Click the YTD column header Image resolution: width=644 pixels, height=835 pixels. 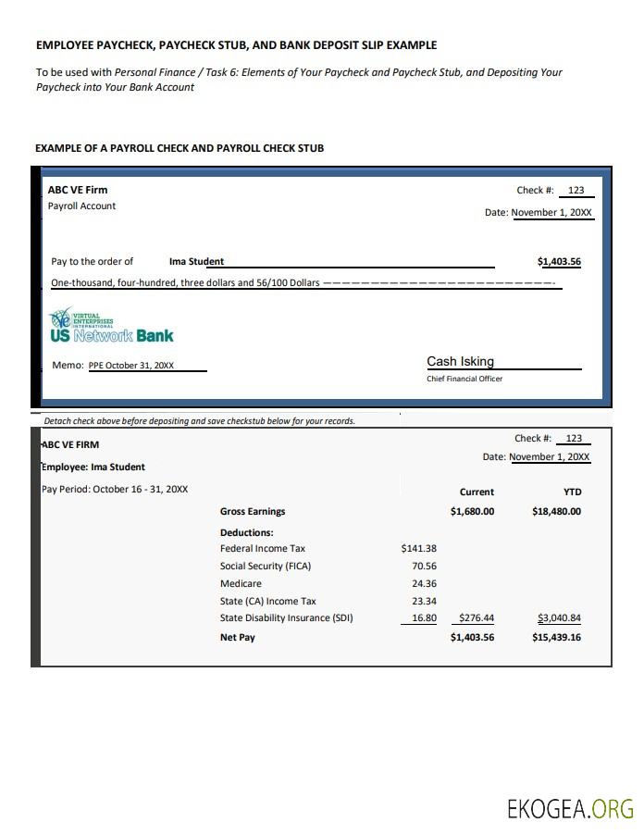click(572, 492)
